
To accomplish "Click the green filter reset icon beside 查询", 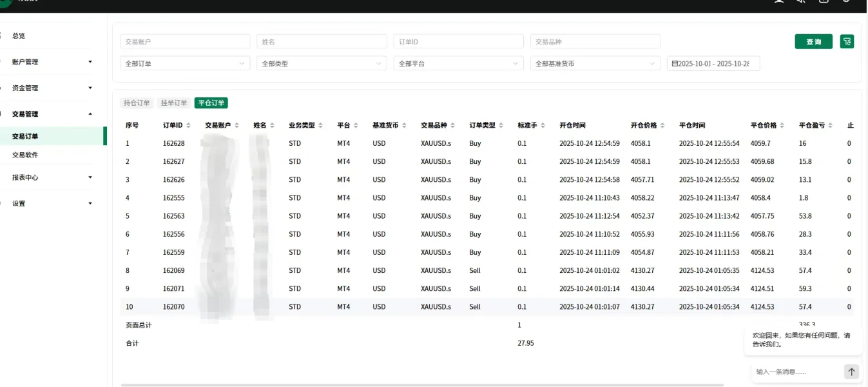I will click(847, 41).
